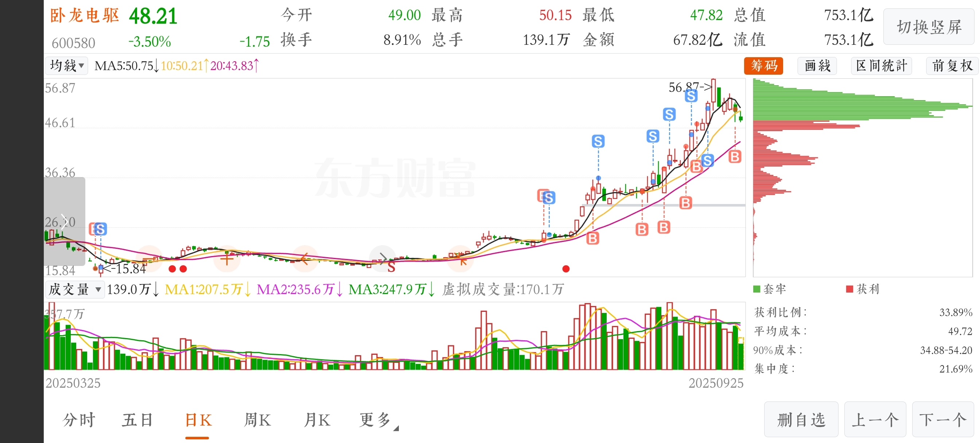Click the red dot indicator under the July candles
Image resolution: width=980 pixels, height=443 pixels.
pyautogui.click(x=566, y=269)
